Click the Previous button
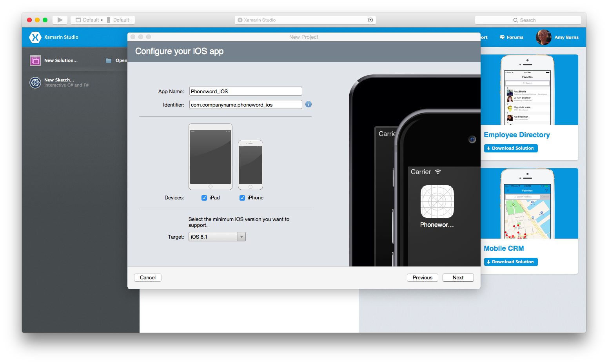The height and width of the screenshot is (364, 608). [x=422, y=277]
